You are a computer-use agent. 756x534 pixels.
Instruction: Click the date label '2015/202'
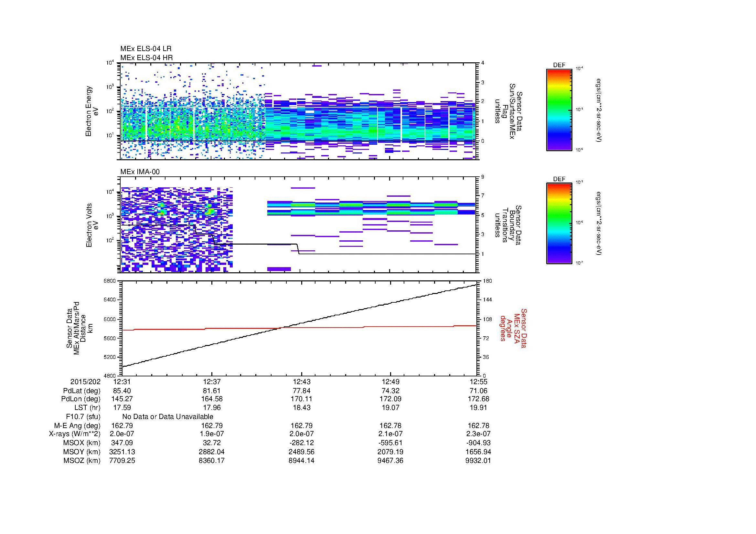[85, 382]
